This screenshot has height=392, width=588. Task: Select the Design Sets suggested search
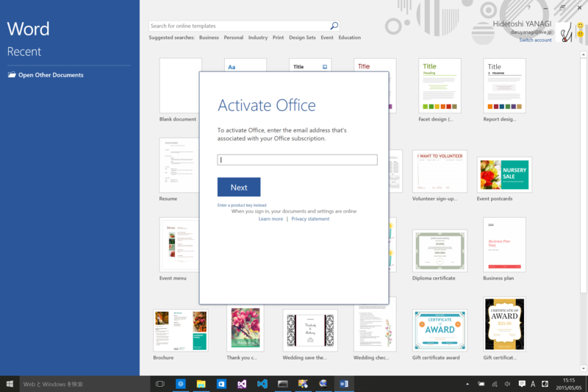click(302, 38)
